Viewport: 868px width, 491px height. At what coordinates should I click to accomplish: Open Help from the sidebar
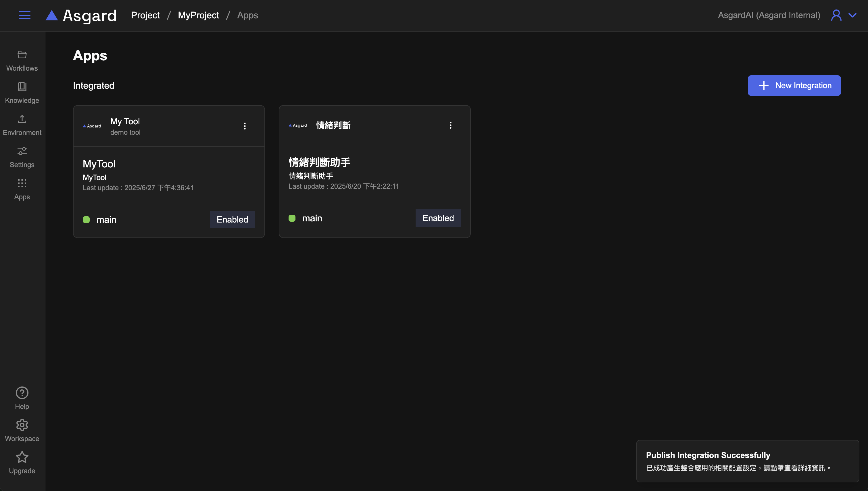coord(22,398)
